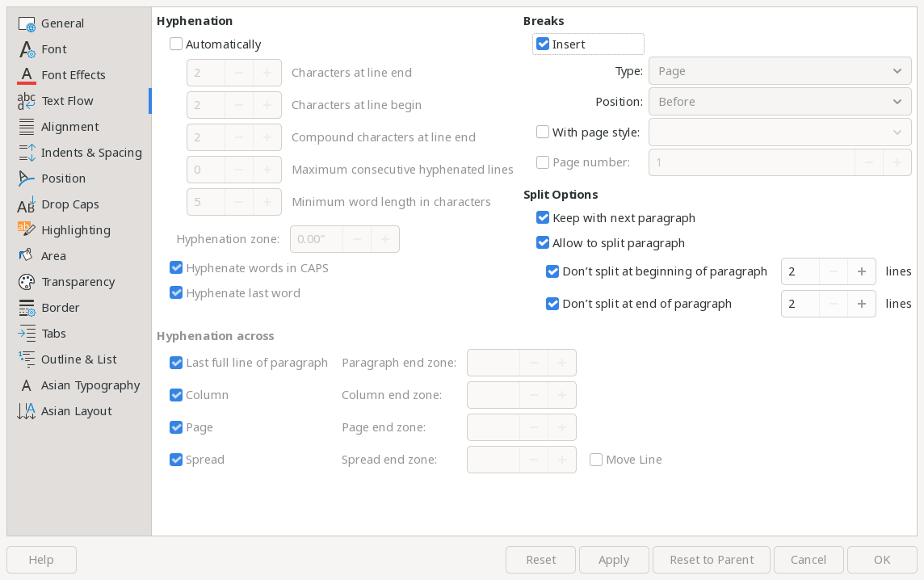The width and height of the screenshot is (924, 580).
Task: Click the Help button
Action: [x=41, y=560]
